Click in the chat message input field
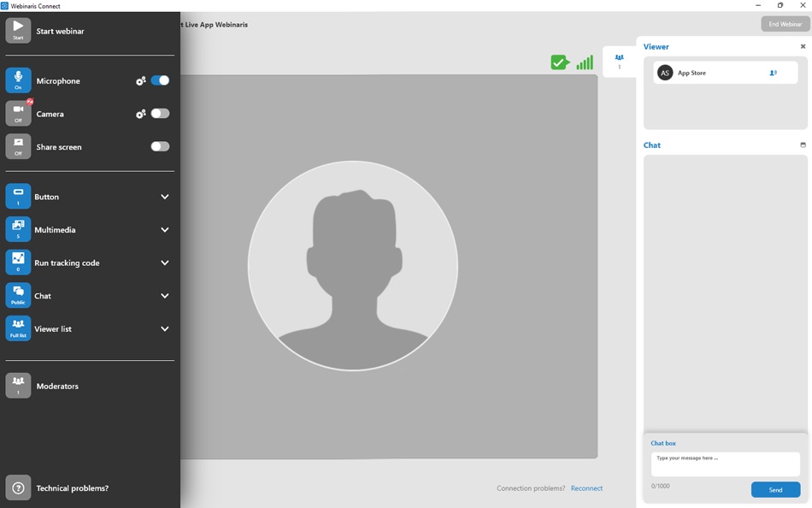The image size is (812, 508). tap(725, 464)
